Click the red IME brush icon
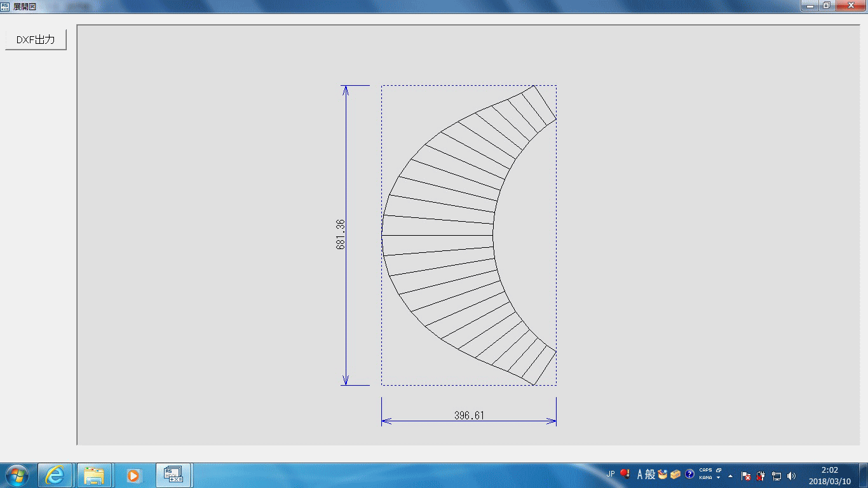Screen dimensions: 868x488 (x=625, y=474)
